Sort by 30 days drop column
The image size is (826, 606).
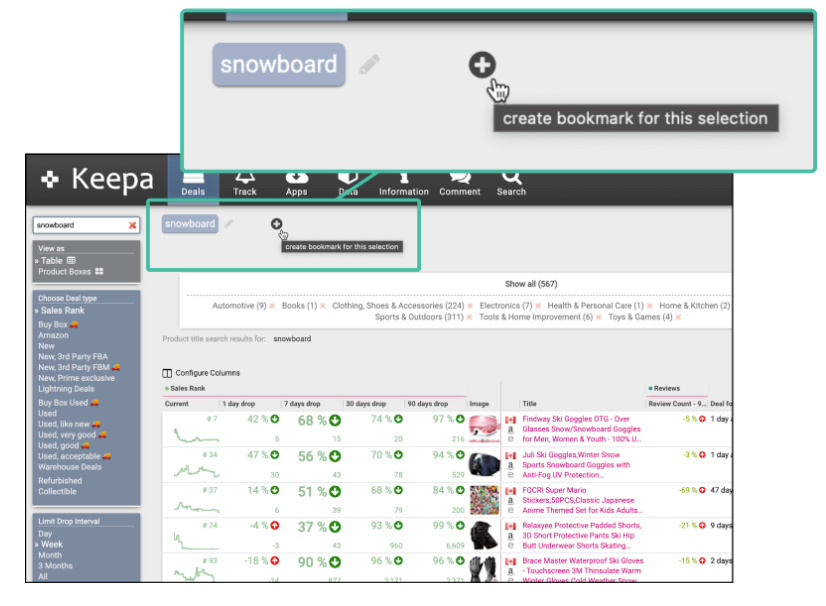(366, 404)
